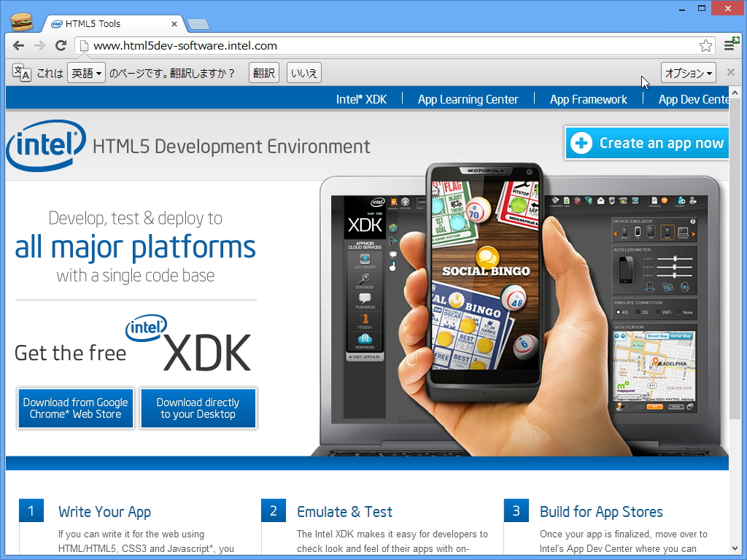Screen dimensions: 747x560
Task: Select the 1Touch service icon
Action: coord(364,319)
